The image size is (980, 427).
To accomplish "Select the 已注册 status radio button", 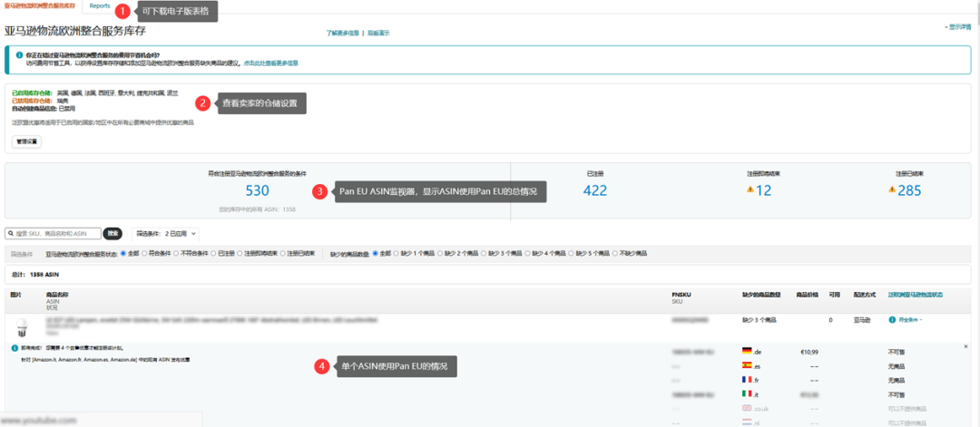I will point(214,254).
